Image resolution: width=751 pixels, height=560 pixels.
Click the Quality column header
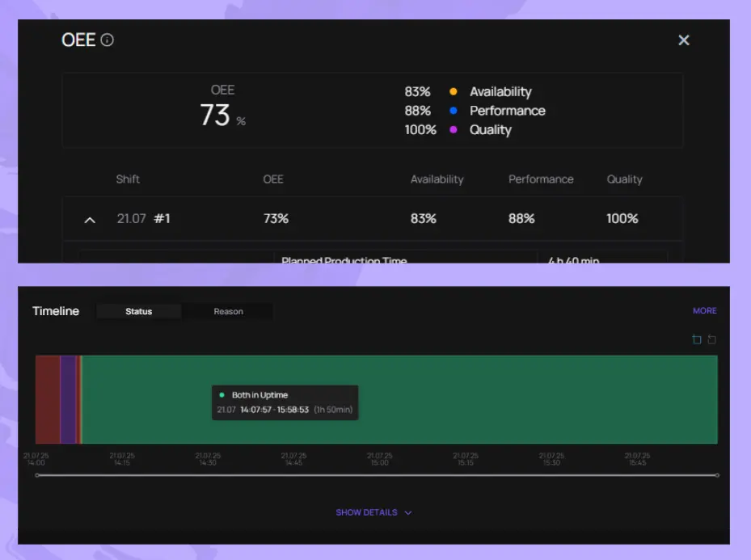tap(625, 179)
